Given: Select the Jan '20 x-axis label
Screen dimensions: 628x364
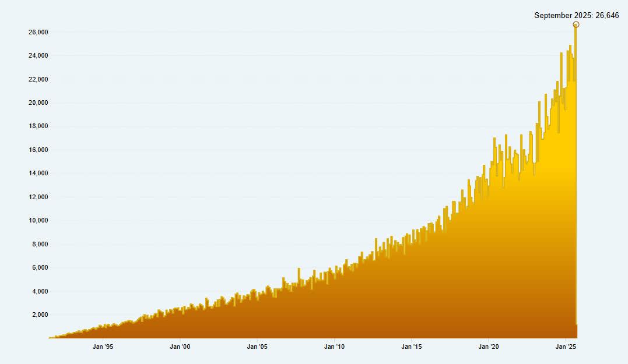Looking at the screenshot, I should [489, 348].
